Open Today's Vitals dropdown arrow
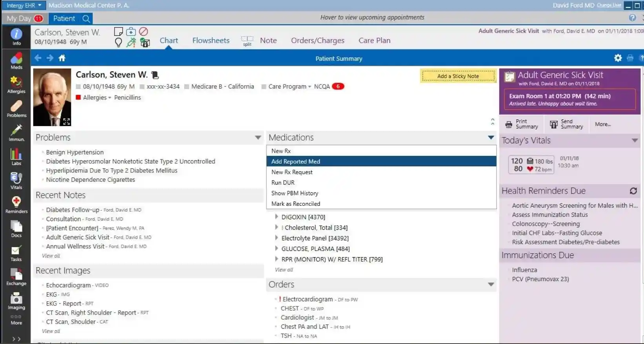644x344 pixels. [634, 140]
